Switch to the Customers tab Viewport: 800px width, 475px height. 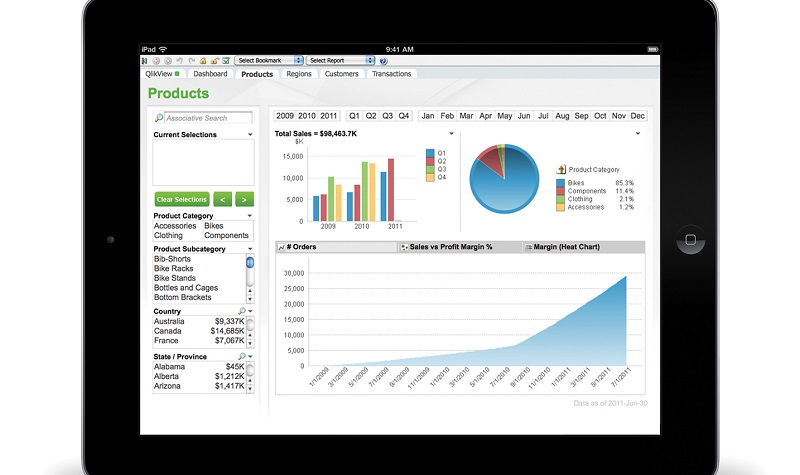pyautogui.click(x=341, y=74)
